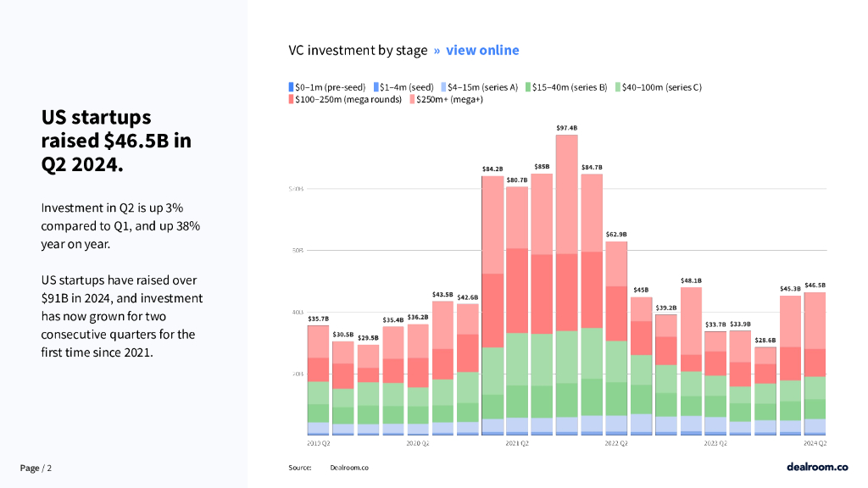The height and width of the screenshot is (488, 868).
Task: Click the $250m+ (mega+) legend swatch
Action: point(412,100)
